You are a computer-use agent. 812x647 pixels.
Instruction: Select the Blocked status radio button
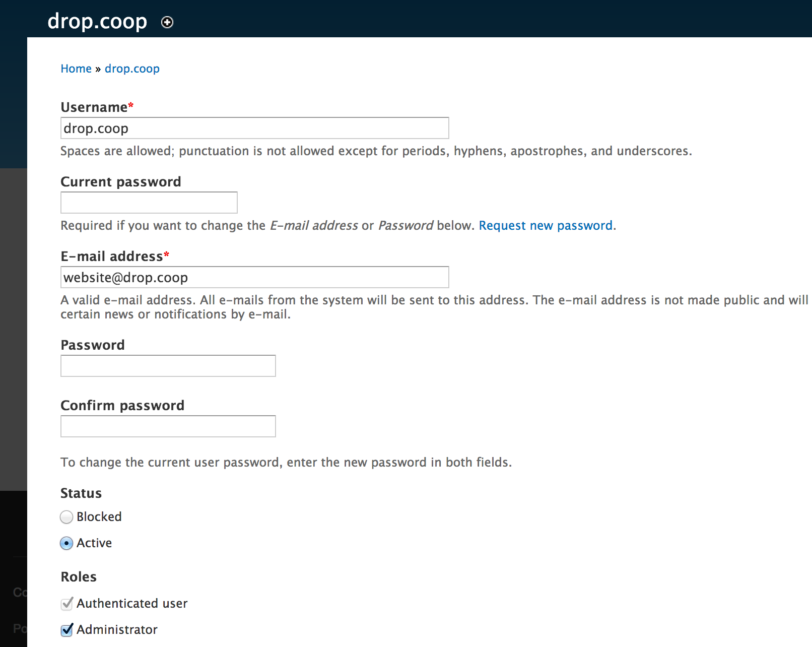click(x=66, y=517)
